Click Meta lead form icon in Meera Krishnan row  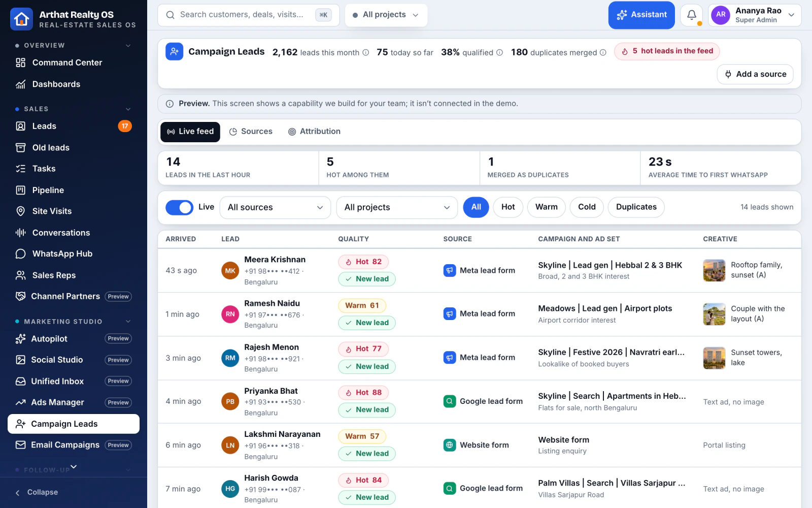tap(449, 270)
